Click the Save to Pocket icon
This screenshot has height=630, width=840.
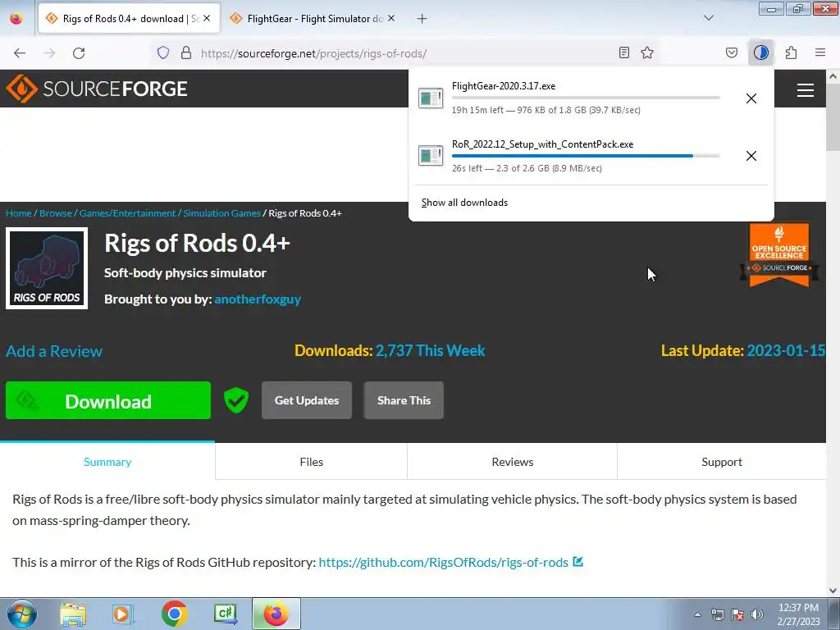tap(731, 52)
